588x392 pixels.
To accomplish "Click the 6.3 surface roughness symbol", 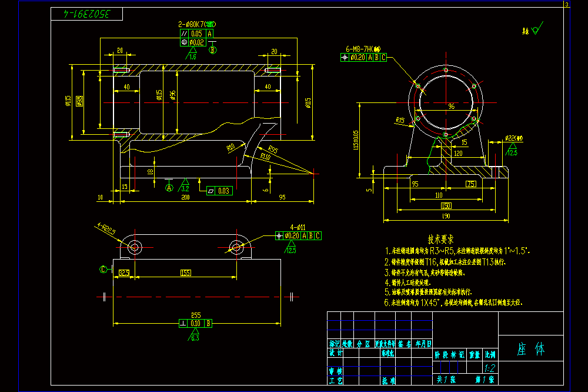I will click(x=194, y=334).
